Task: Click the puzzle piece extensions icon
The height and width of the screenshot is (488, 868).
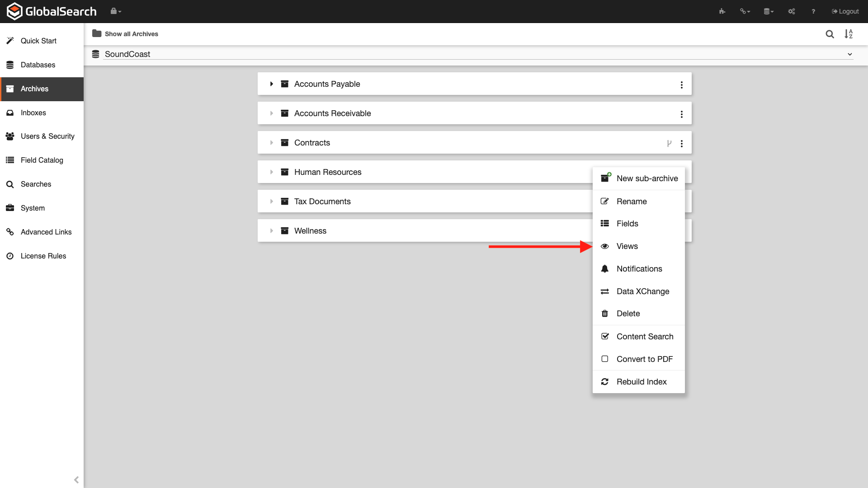Action: pos(722,11)
